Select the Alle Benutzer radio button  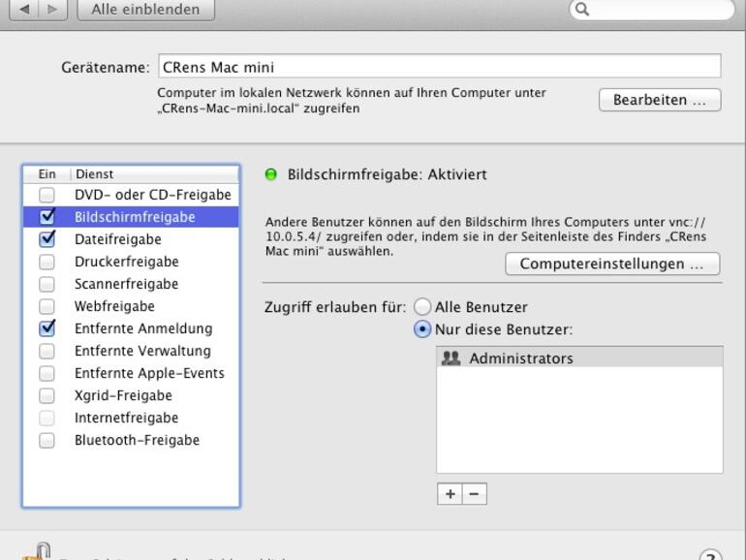422,307
